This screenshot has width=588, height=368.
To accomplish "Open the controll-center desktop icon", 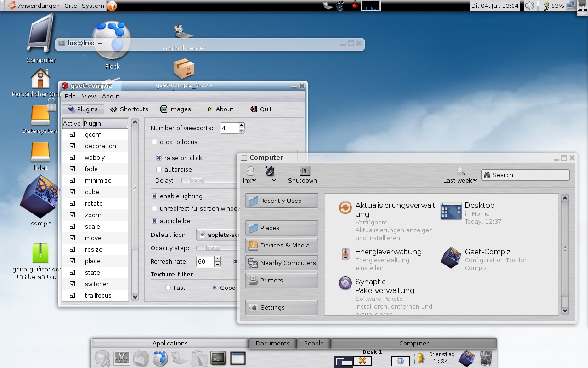I will pos(183,31).
